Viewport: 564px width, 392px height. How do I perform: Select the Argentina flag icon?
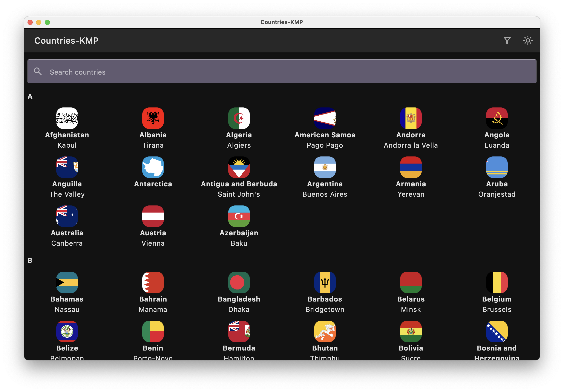tap(325, 167)
